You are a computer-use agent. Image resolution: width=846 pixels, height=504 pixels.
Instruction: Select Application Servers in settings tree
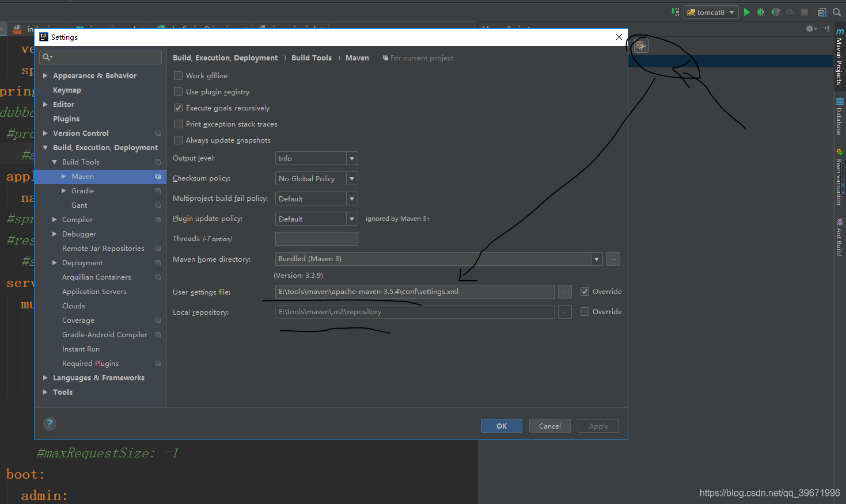tap(94, 292)
